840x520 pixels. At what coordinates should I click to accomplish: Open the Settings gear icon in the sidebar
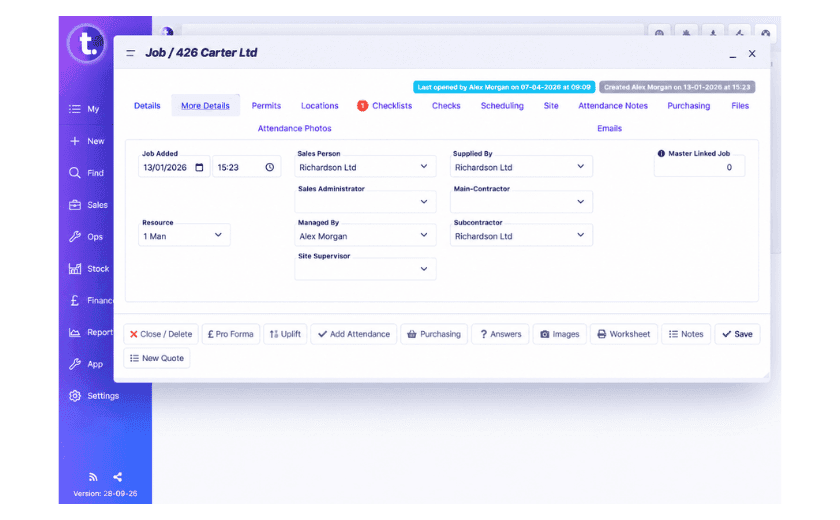pyautogui.click(x=74, y=396)
